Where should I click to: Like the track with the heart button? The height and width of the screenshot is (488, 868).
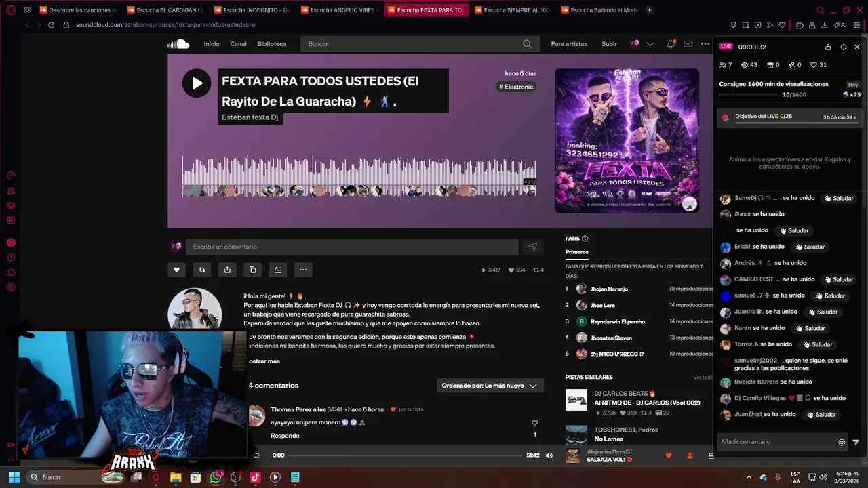coord(176,270)
